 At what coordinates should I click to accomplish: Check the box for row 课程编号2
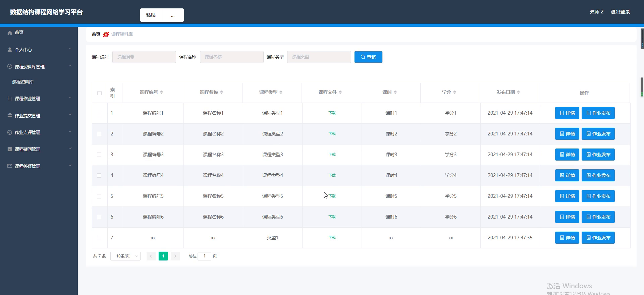(99, 134)
